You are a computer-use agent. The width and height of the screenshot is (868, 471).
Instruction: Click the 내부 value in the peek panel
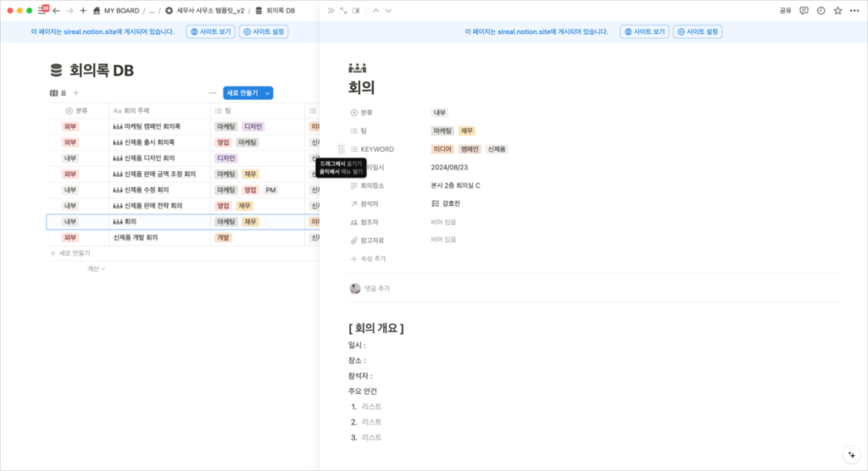[x=440, y=113]
